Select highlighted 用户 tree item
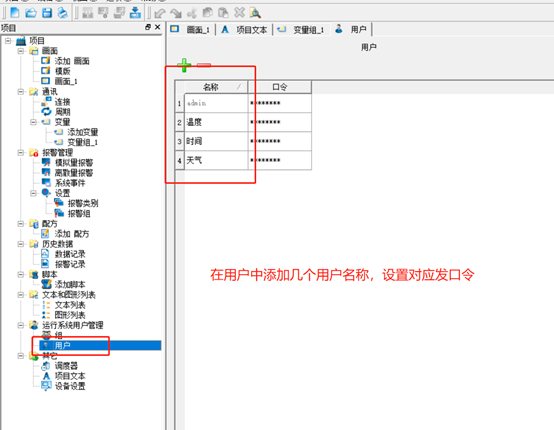Screen dimensions: 554x430 click(100, 345)
